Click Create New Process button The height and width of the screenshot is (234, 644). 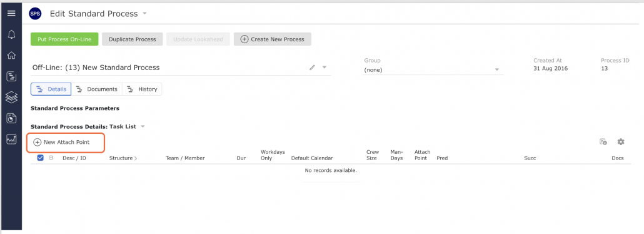coord(273,39)
